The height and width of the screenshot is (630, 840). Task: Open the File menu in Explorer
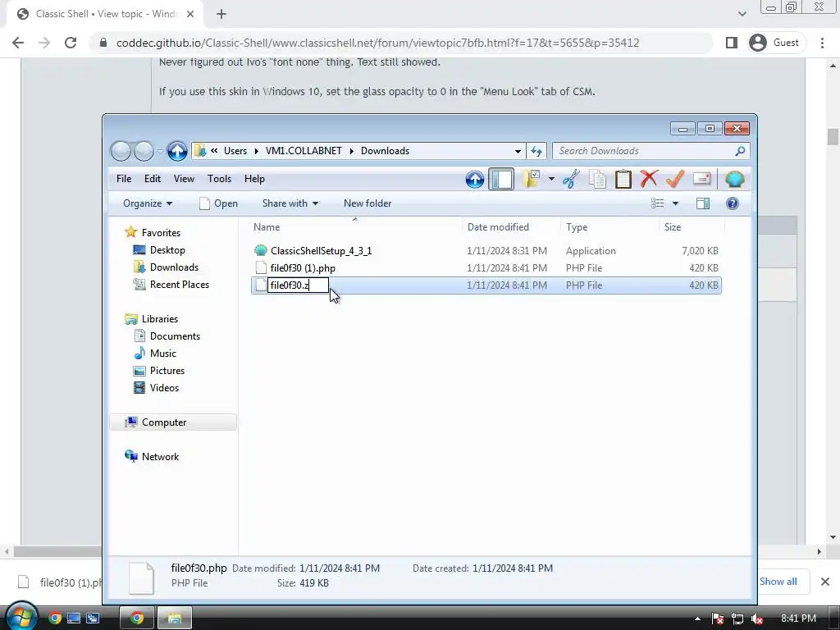pyautogui.click(x=124, y=179)
